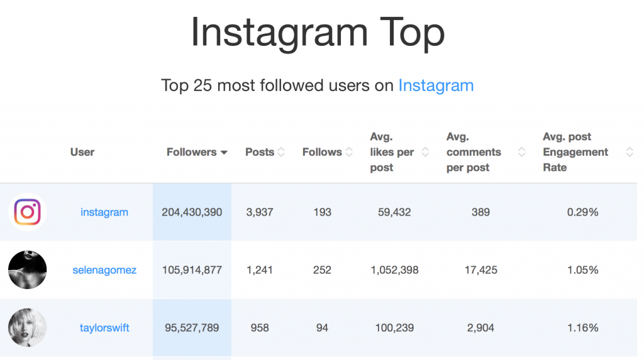Open the selenagomez username link

click(x=104, y=270)
